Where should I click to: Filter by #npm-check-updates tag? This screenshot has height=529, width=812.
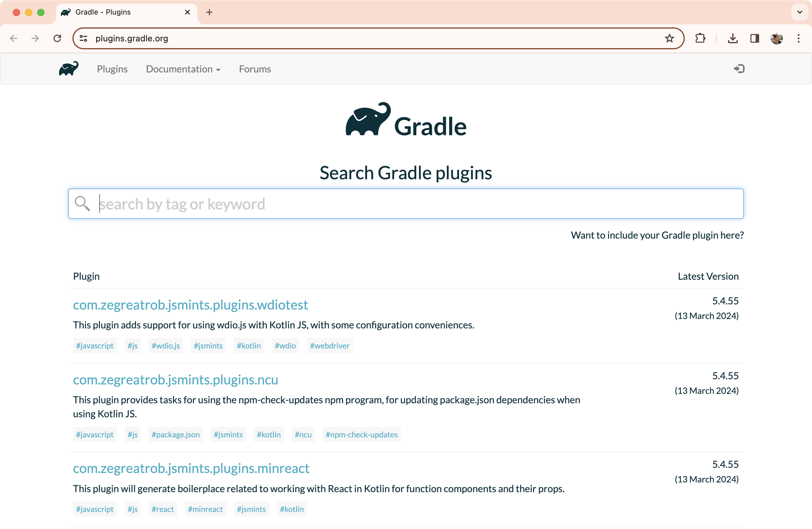[x=362, y=434]
